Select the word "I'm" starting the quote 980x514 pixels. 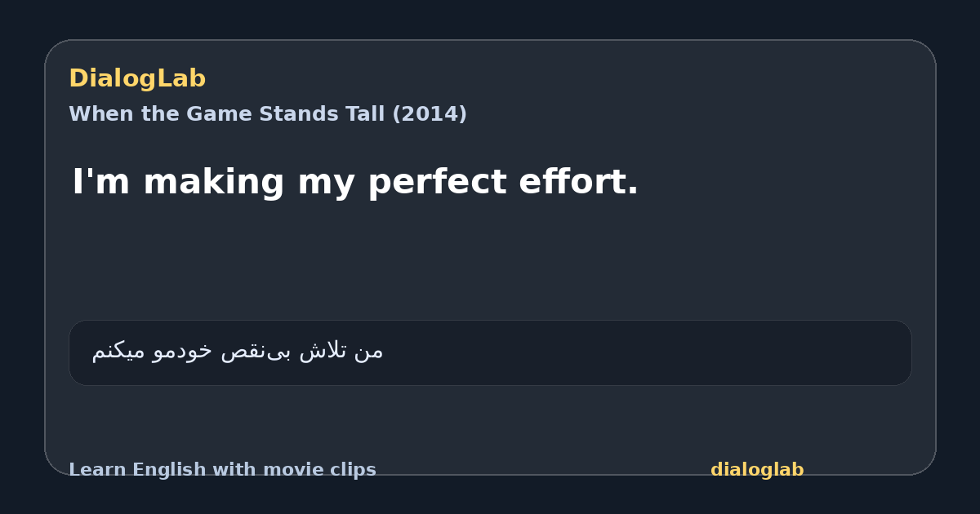pyautogui.click(x=101, y=181)
